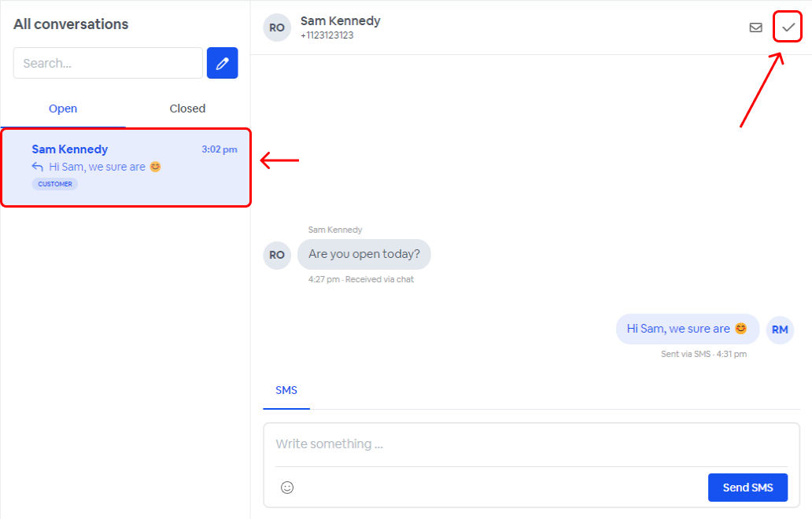The height and width of the screenshot is (519, 812).
Task: Click the Write something message box
Action: (531, 444)
